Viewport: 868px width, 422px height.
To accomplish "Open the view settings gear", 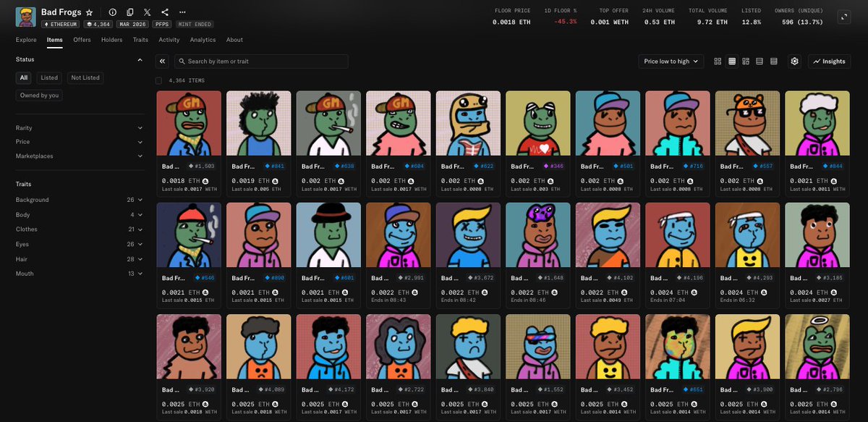I will pos(794,62).
